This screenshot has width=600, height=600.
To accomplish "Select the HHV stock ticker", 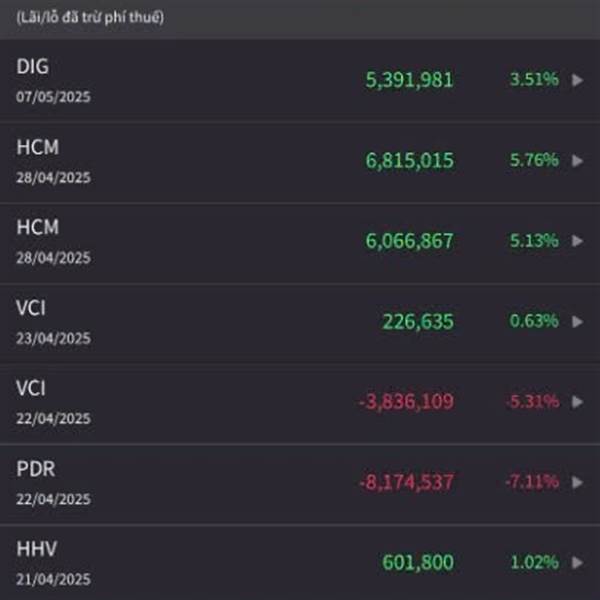I will click(37, 549).
